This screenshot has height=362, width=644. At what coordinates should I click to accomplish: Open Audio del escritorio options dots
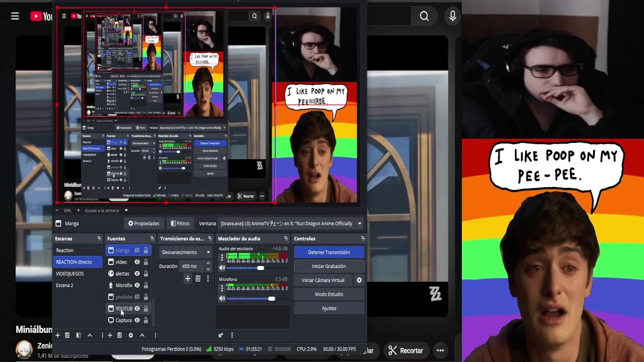(x=222, y=257)
